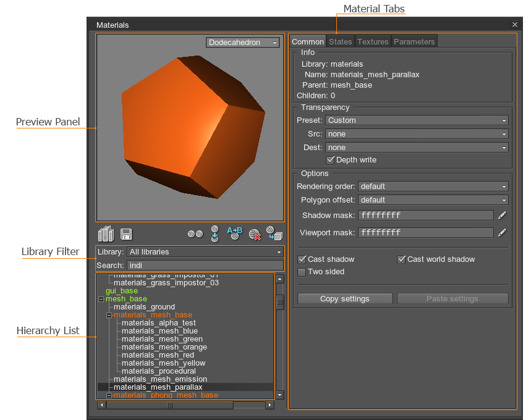Viewport: 531px width, 420px height.
Task: Uncheck the Cast shadow checkbox
Action: click(302, 259)
